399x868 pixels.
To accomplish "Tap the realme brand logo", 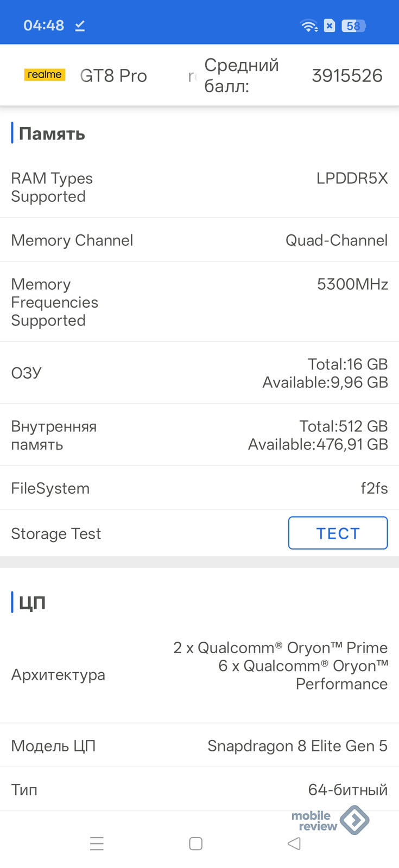I will (45, 75).
